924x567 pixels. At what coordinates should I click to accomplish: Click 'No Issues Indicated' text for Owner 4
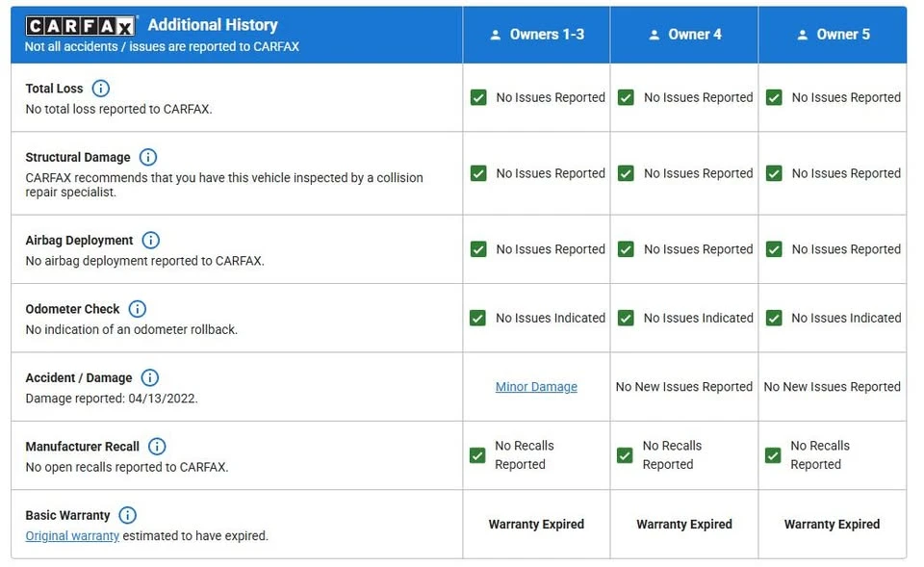tap(699, 319)
